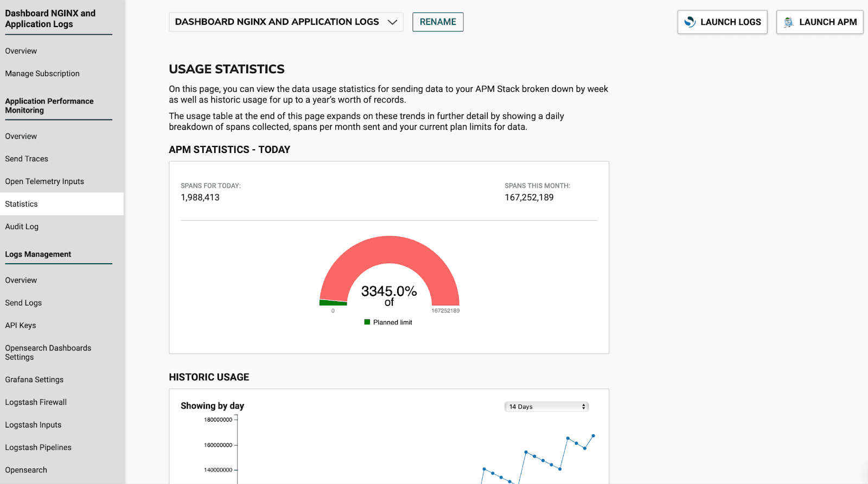
Task: Click the HISTORIC USAGE heading
Action: point(209,377)
